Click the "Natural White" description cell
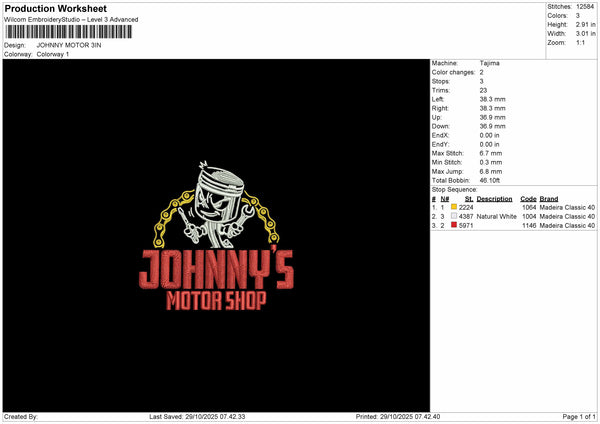 497,217
